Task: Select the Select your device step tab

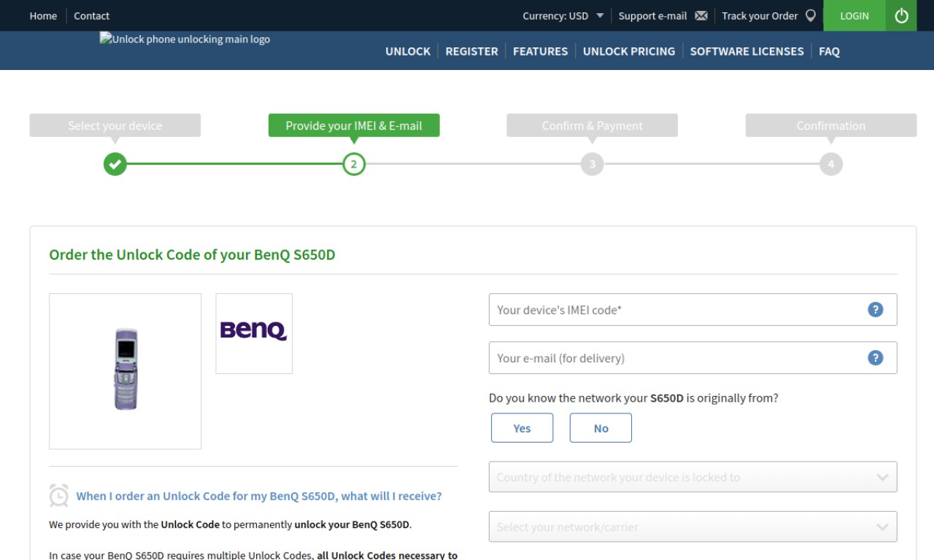Action: [115, 125]
